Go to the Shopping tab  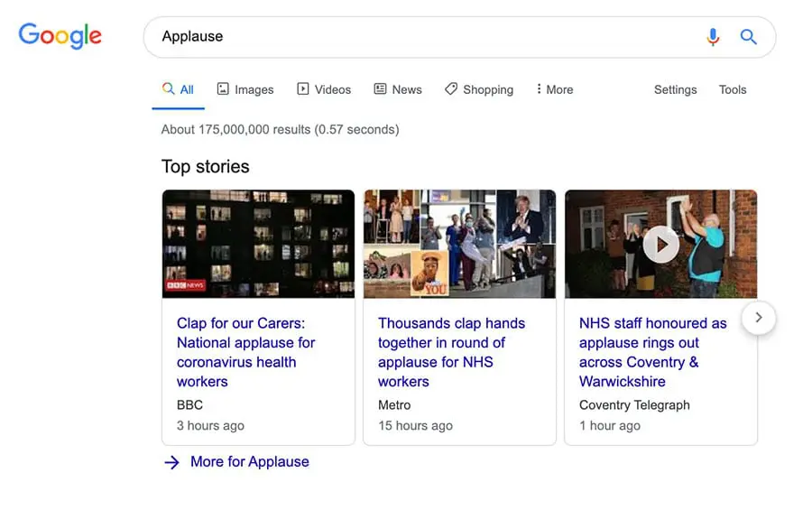[x=479, y=89]
